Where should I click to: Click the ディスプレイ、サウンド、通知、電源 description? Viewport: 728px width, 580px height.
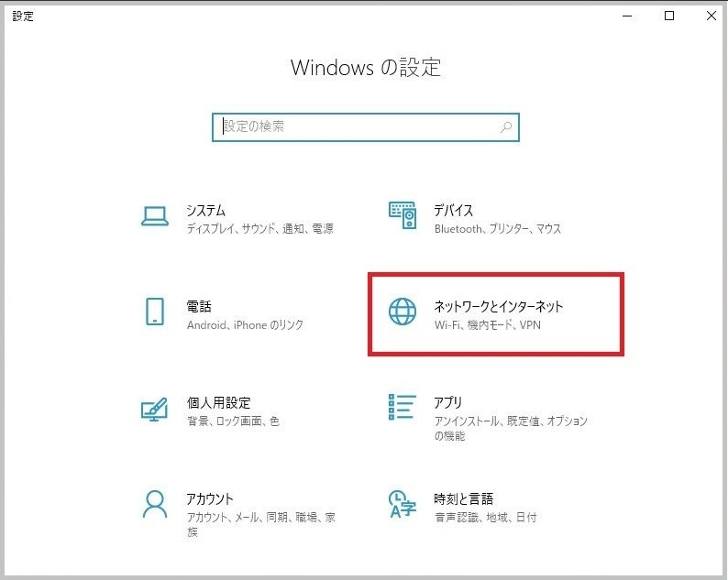point(260,228)
